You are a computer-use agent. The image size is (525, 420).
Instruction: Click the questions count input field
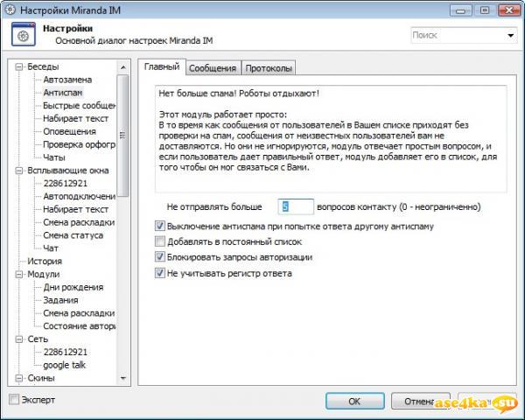tap(296, 206)
